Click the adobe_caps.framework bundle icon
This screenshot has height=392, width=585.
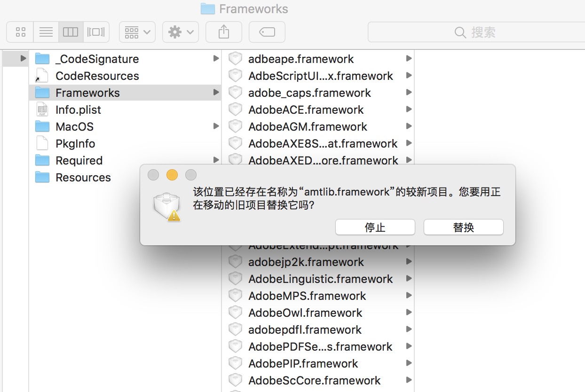(x=235, y=93)
